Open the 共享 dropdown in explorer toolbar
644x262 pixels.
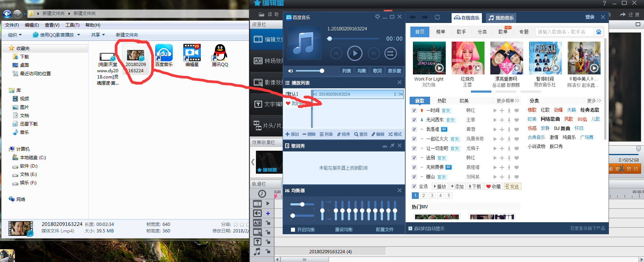coord(98,35)
